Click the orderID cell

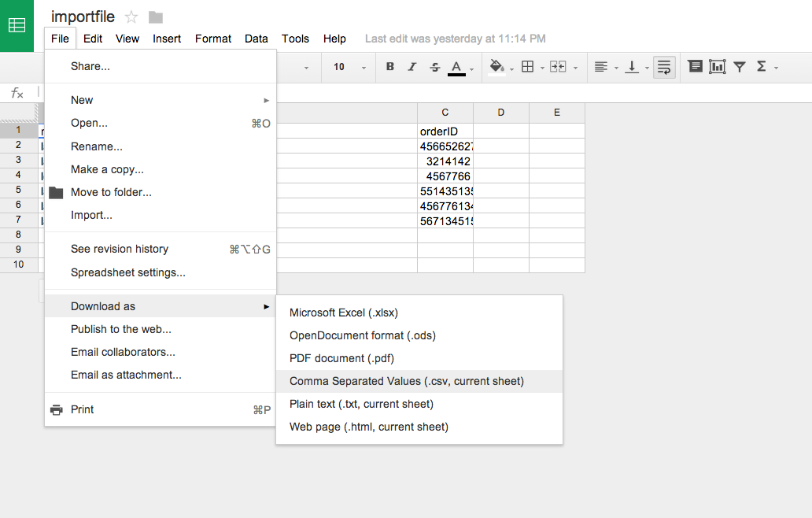[445, 131]
